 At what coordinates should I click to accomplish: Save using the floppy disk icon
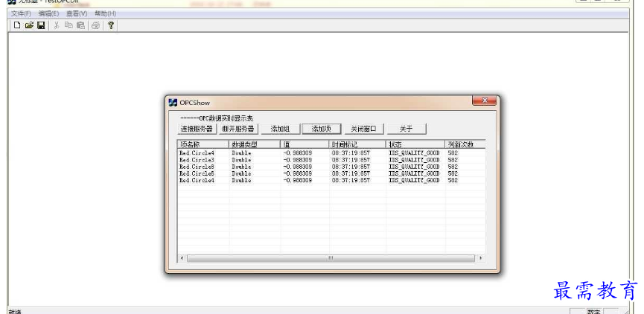[x=41, y=25]
